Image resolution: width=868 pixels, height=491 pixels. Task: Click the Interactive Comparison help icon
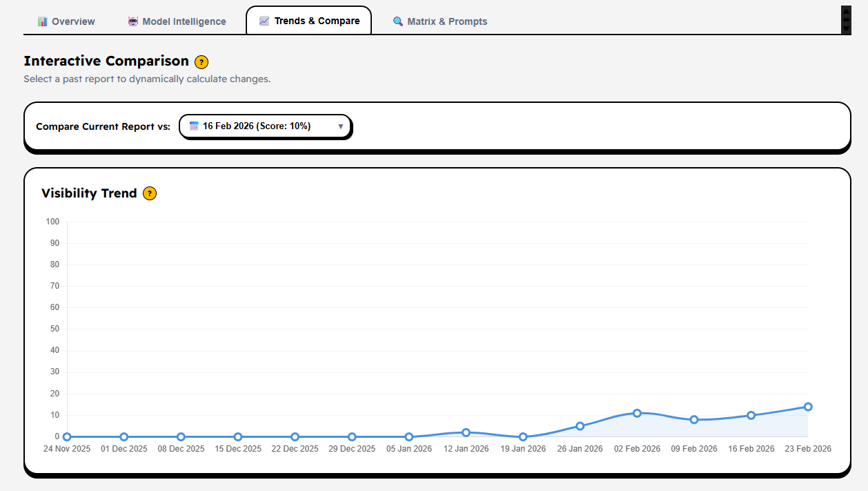(201, 62)
